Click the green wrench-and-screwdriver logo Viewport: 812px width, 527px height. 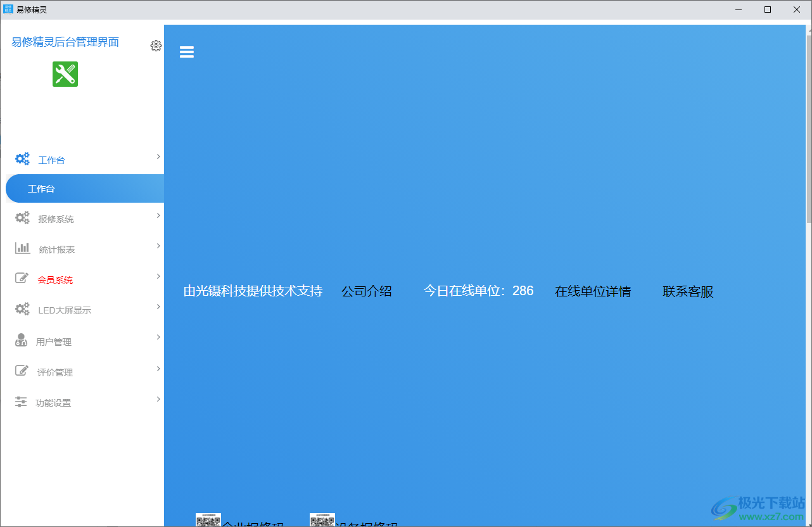tap(65, 74)
